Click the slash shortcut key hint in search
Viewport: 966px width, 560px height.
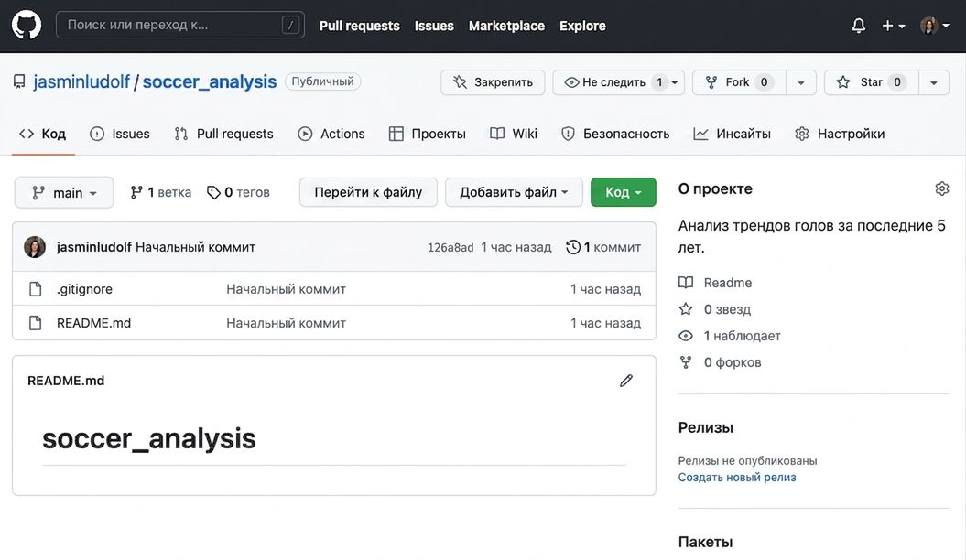[x=290, y=26]
